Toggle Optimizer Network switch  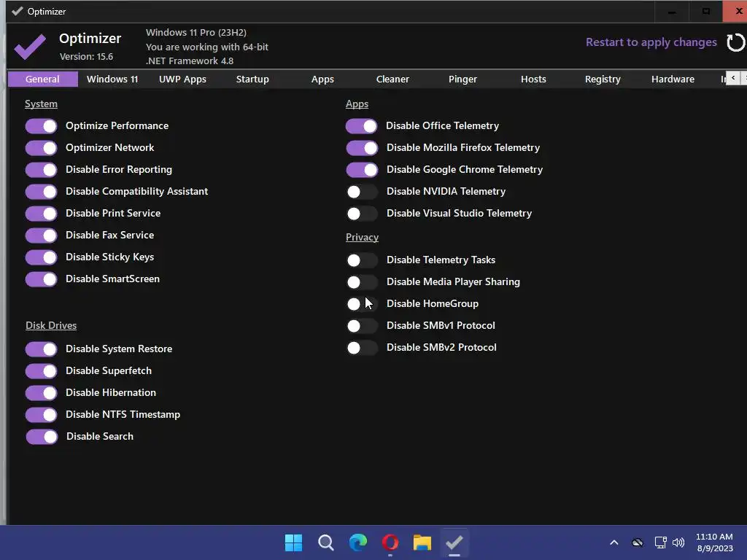coord(42,148)
